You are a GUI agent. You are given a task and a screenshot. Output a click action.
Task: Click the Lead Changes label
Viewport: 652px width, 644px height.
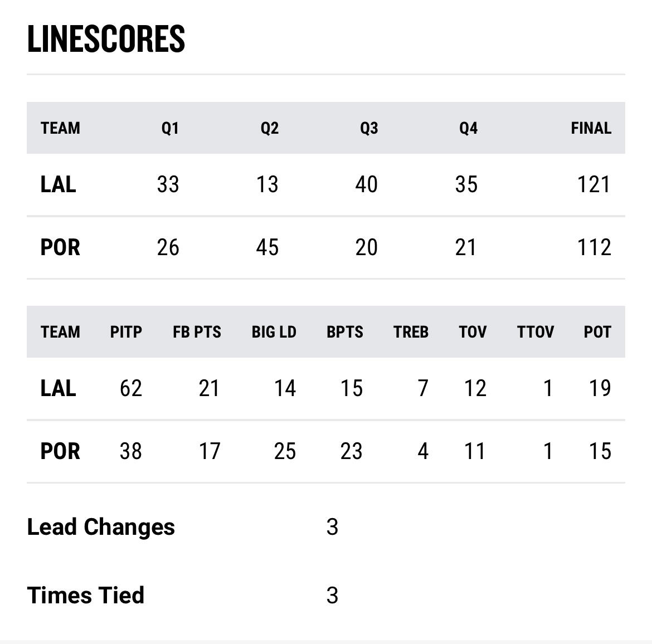click(x=101, y=527)
